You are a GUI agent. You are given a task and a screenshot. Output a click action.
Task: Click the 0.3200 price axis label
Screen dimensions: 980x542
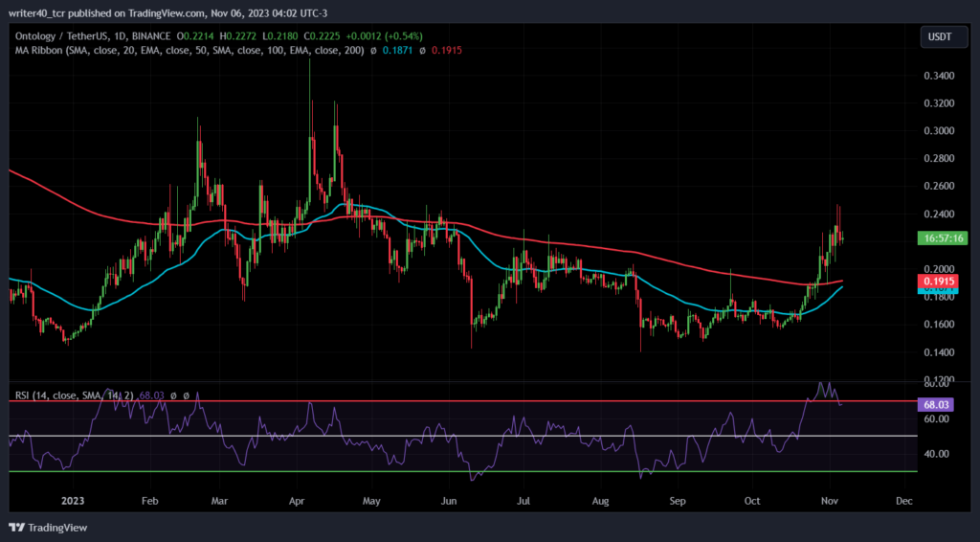point(940,103)
